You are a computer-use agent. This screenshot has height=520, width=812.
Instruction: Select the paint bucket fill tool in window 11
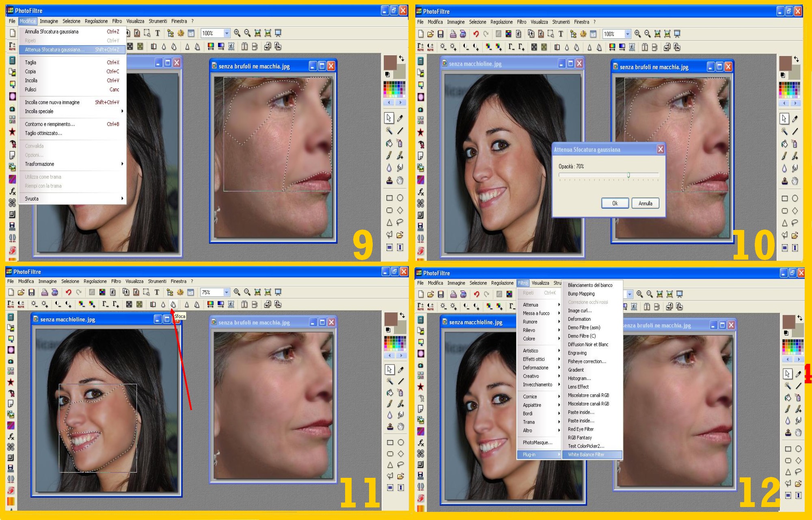(x=390, y=392)
